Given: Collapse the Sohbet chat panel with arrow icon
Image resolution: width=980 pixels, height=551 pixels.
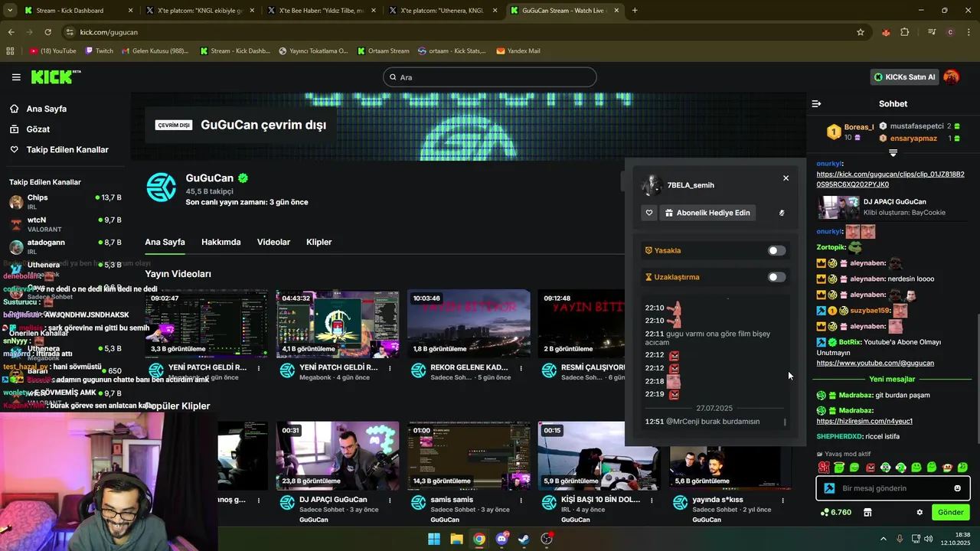Looking at the screenshot, I should point(816,103).
